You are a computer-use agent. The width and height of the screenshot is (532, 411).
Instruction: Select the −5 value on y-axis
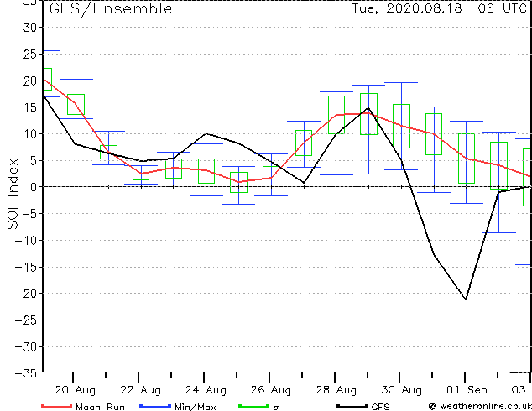point(29,214)
